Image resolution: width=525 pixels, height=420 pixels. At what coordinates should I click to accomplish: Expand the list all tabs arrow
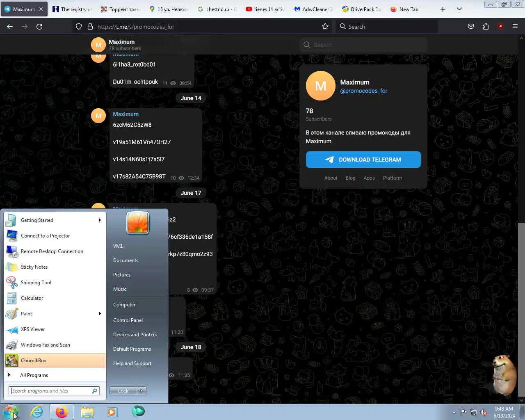point(459,9)
